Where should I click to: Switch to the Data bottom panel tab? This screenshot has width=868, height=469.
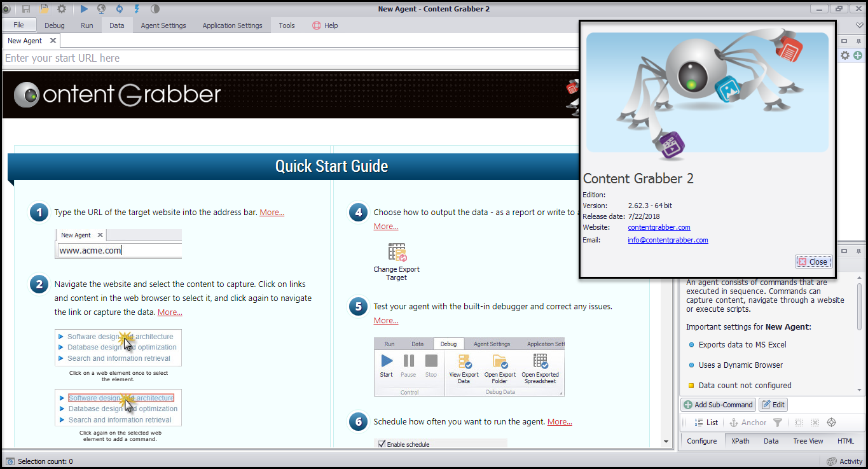pyautogui.click(x=771, y=441)
